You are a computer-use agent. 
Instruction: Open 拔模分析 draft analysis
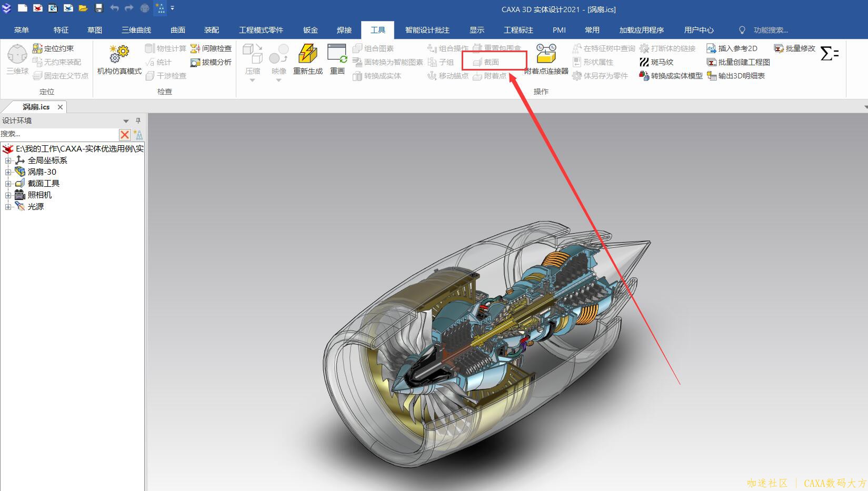pyautogui.click(x=211, y=62)
